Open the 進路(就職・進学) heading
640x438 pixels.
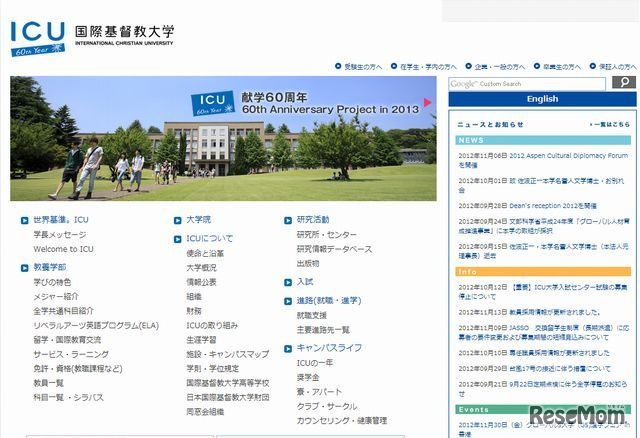point(329,301)
